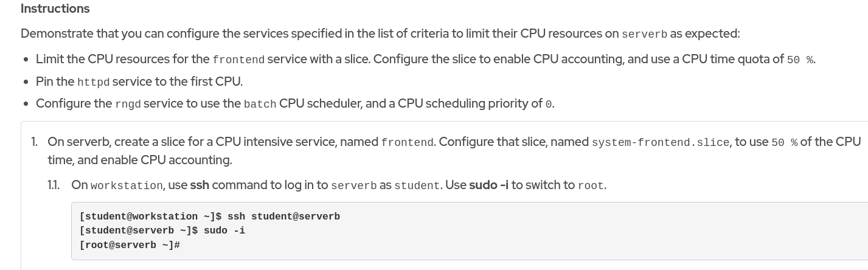Image resolution: width=868 pixels, height=270 pixels.
Task: Click the workstation code word in step 1.1
Action: [x=127, y=186]
